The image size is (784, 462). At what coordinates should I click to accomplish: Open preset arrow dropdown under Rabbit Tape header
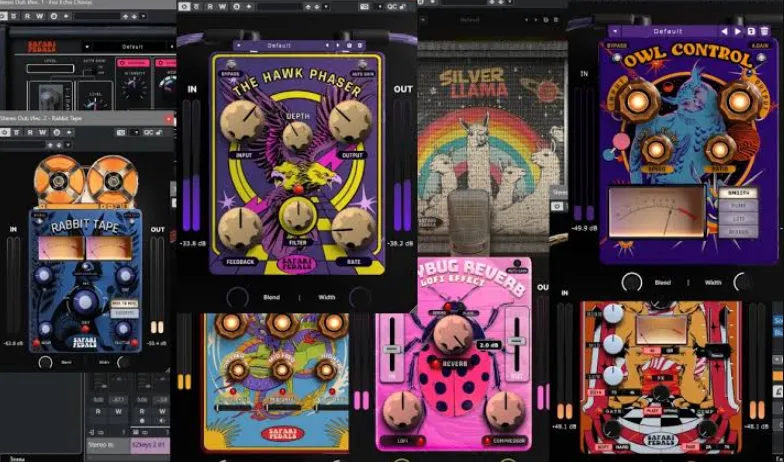(68, 144)
